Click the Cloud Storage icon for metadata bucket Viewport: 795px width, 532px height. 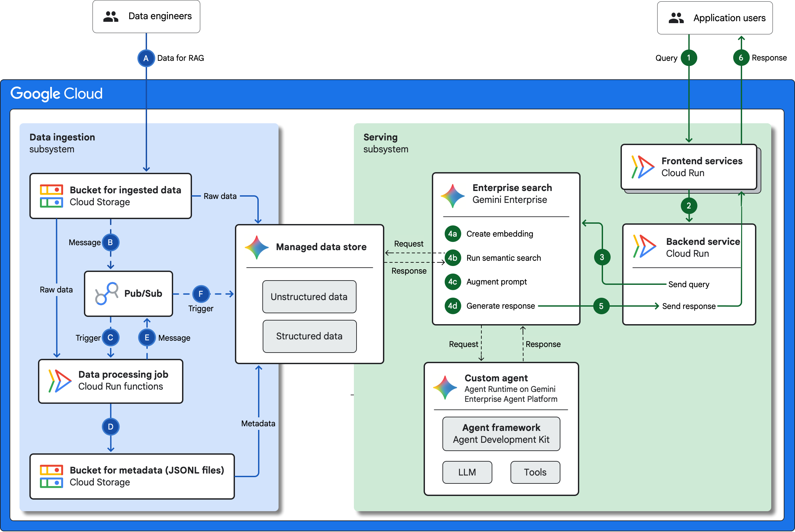51,476
